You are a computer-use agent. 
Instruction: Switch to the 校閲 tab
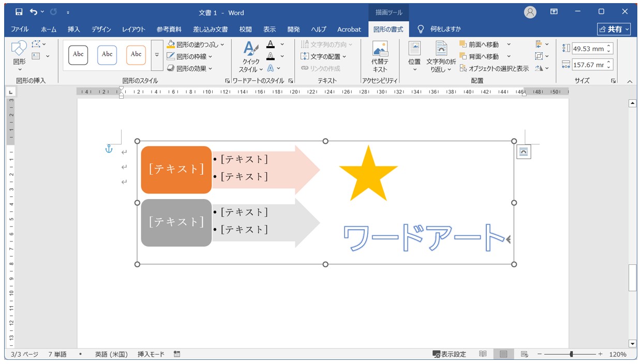245,29
